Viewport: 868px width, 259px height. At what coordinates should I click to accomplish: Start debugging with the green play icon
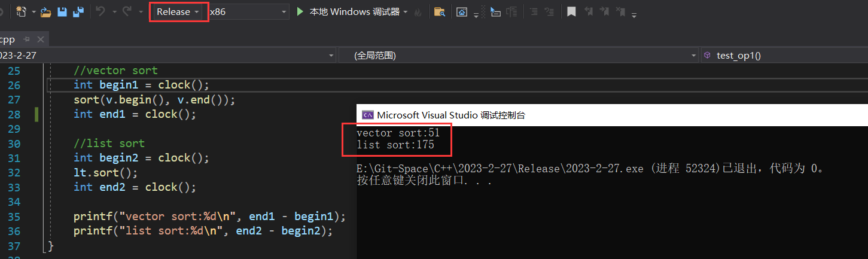[x=301, y=12]
